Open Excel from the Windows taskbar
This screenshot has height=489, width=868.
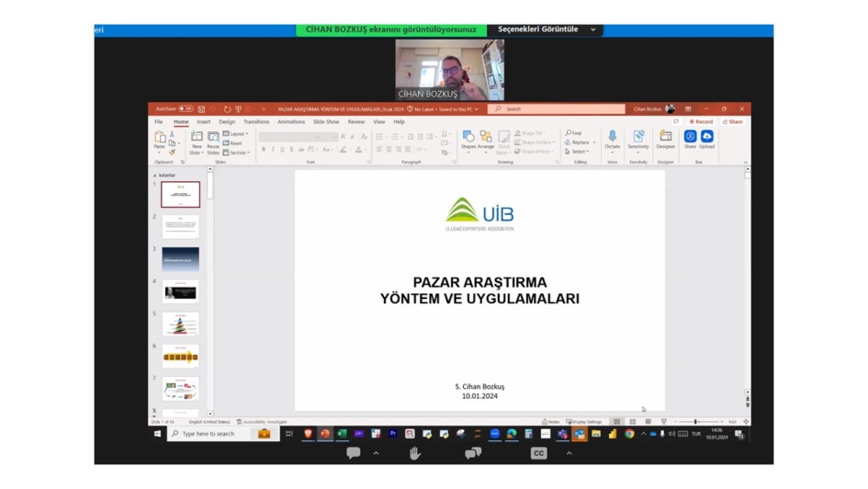(342, 434)
